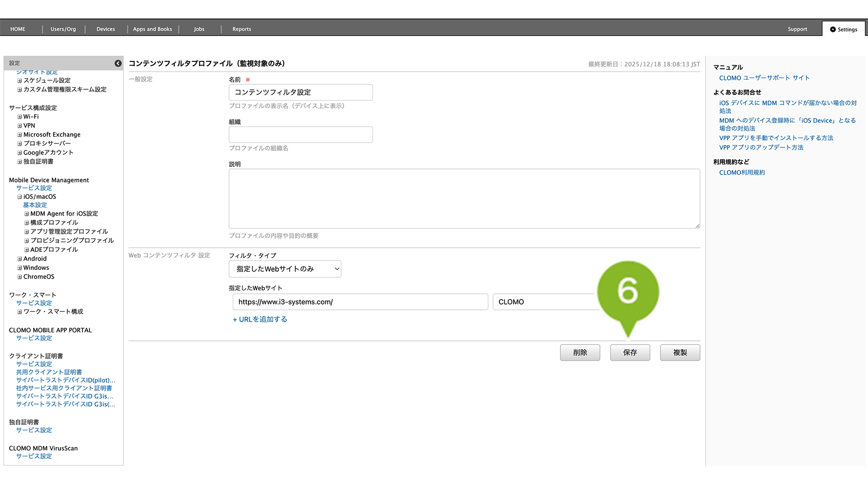Expand the Windows tree plus icon
Screen dimensions: 868x488
pos(20,268)
